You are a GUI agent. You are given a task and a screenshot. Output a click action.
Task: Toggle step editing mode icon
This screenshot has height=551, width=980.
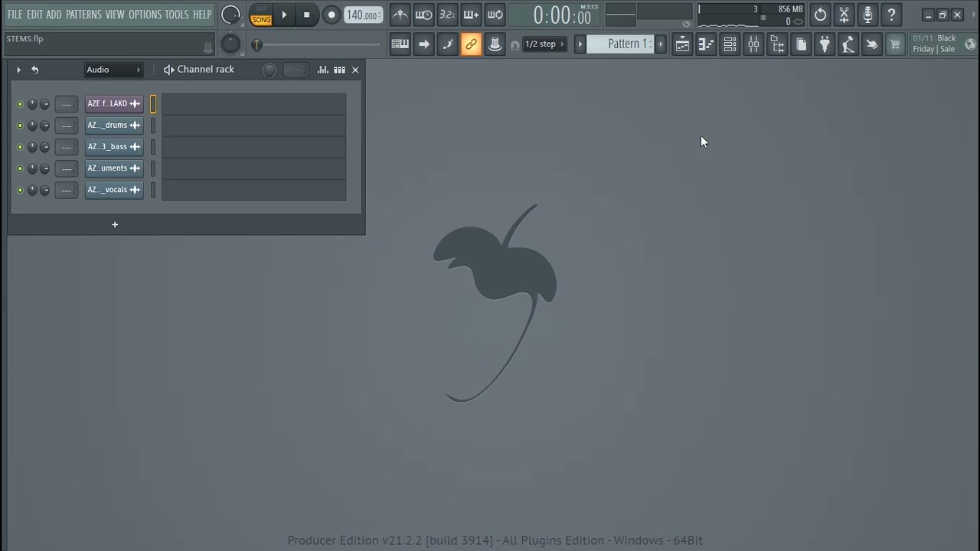[447, 44]
